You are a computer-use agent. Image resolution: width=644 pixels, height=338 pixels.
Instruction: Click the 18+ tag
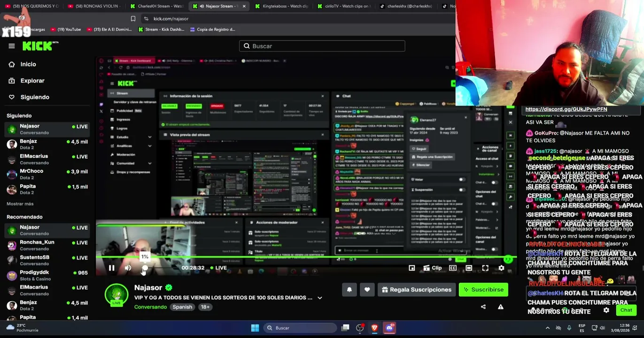pyautogui.click(x=205, y=307)
